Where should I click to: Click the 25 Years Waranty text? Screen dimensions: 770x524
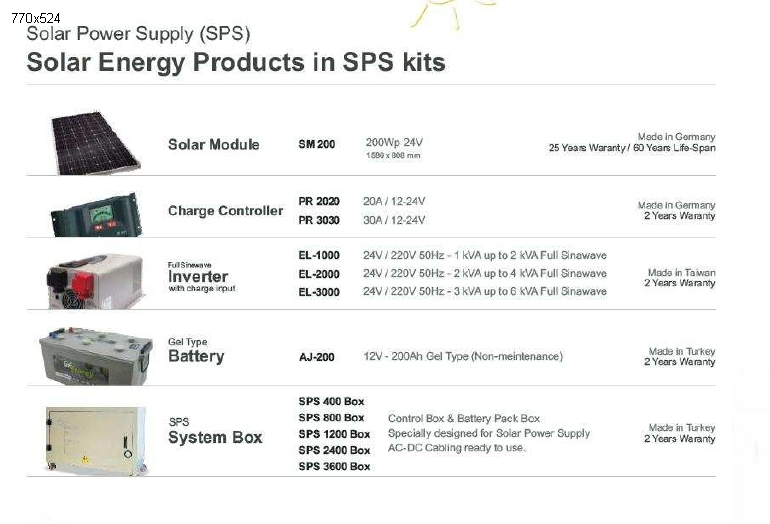(x=587, y=148)
